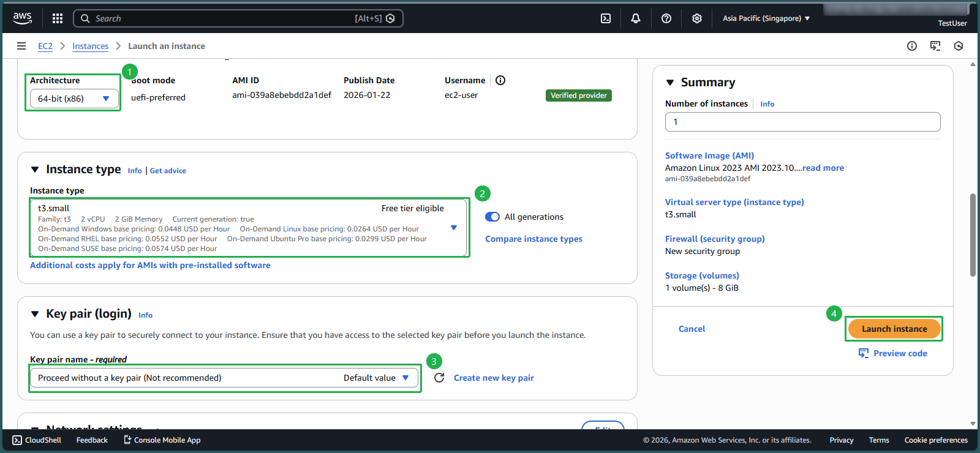Open the CloudShell icon in top bar

tap(606, 18)
